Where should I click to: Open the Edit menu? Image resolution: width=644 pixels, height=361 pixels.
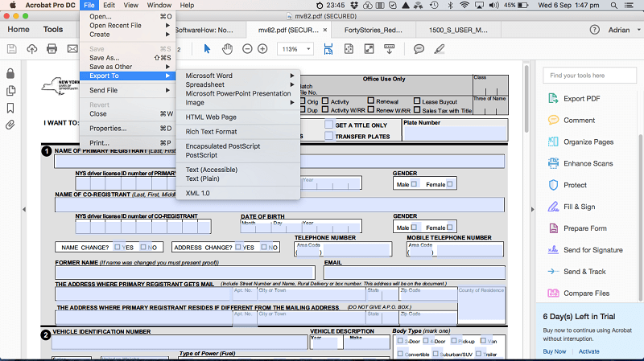point(109,6)
